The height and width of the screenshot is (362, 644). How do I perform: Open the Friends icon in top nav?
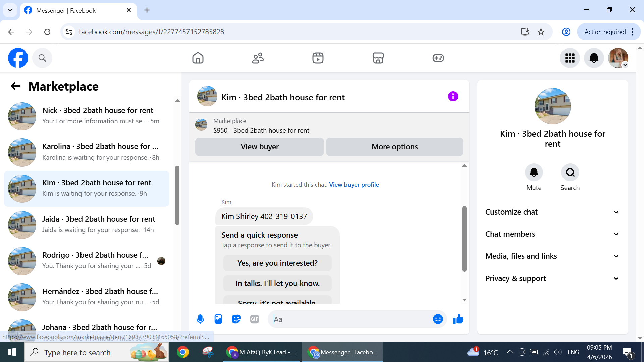tap(258, 58)
